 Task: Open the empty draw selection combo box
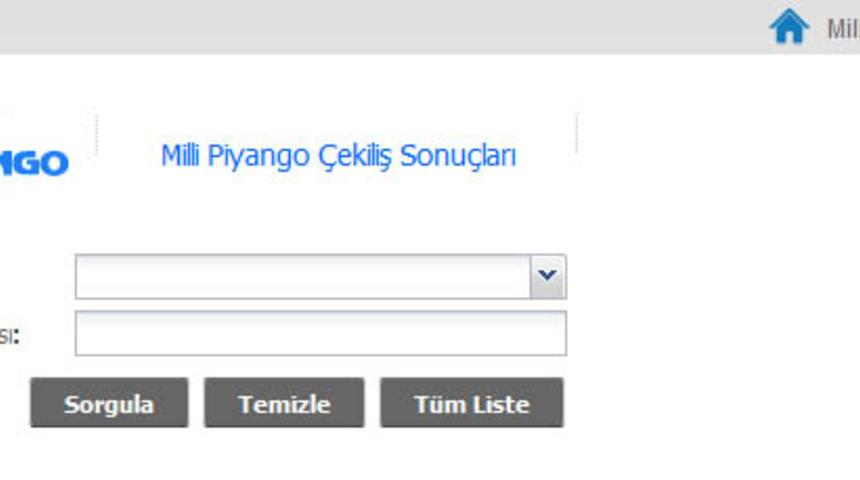coord(321,276)
